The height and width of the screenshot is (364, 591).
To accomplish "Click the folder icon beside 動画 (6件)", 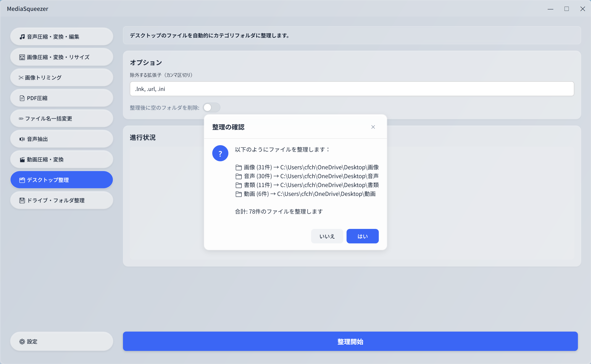I will (239, 194).
